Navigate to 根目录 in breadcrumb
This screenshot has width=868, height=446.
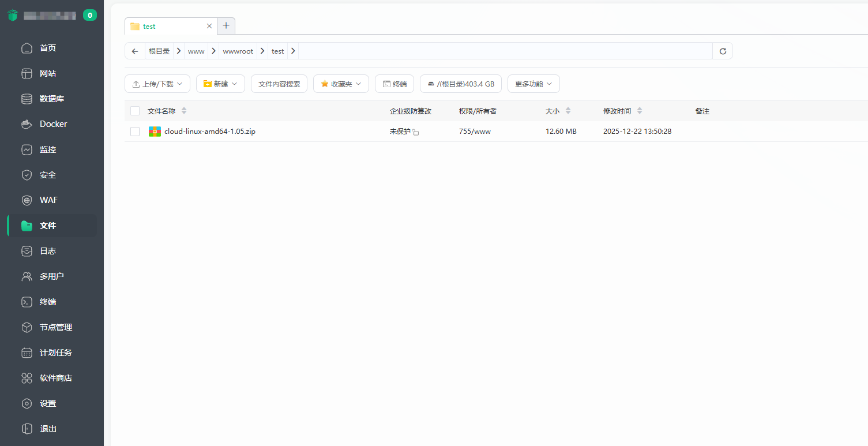click(159, 51)
